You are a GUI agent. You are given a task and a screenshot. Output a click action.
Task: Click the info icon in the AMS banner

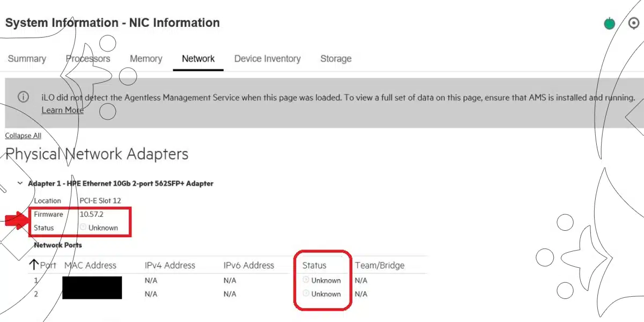tap(23, 97)
